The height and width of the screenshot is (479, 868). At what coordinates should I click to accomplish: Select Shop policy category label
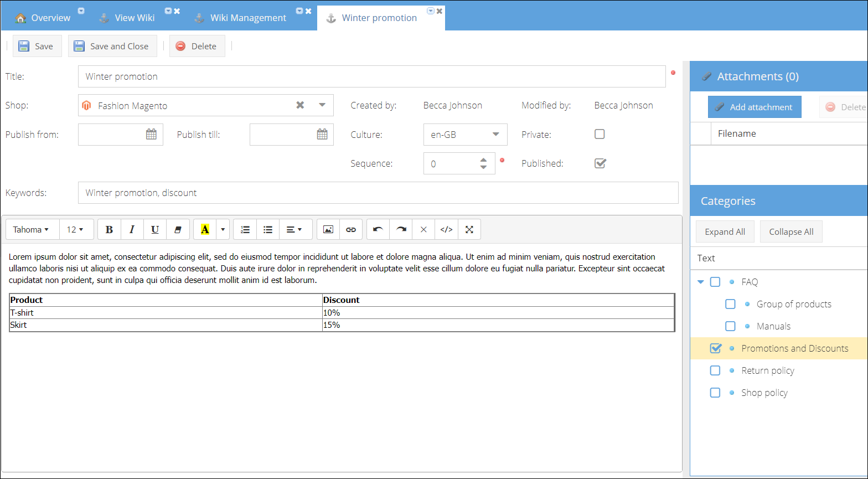point(764,393)
